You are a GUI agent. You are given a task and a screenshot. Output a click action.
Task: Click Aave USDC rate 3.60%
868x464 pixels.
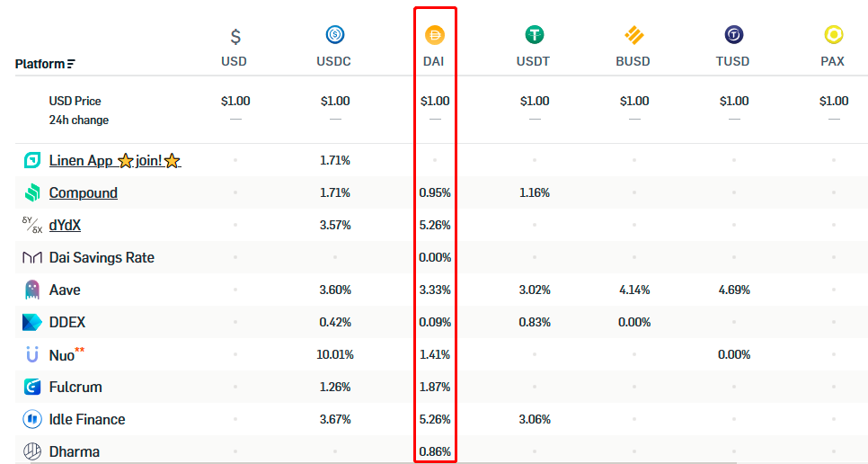[335, 290]
